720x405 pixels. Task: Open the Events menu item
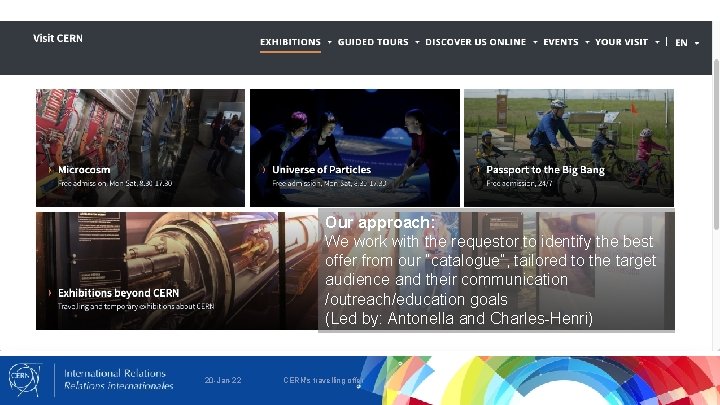561,42
